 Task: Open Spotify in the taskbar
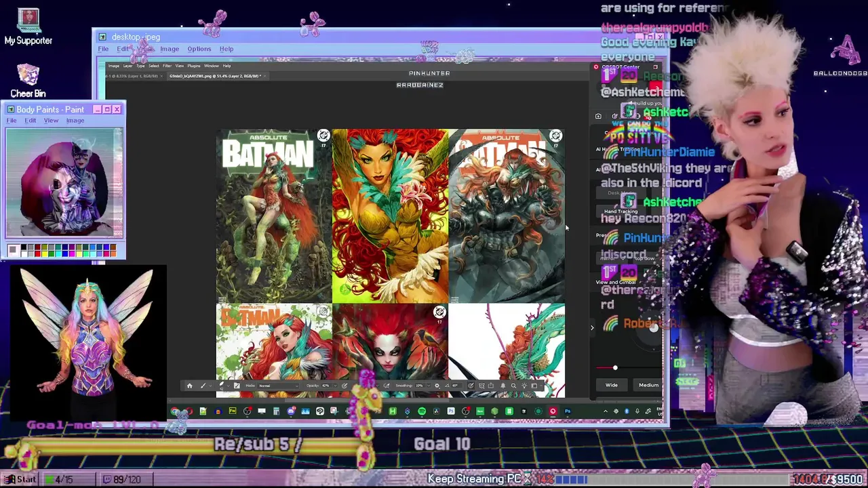point(422,411)
